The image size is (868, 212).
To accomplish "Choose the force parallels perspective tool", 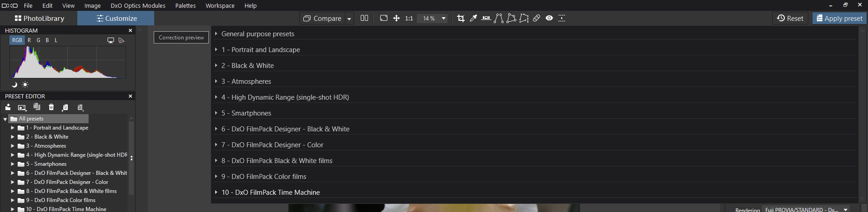I will pos(499,18).
